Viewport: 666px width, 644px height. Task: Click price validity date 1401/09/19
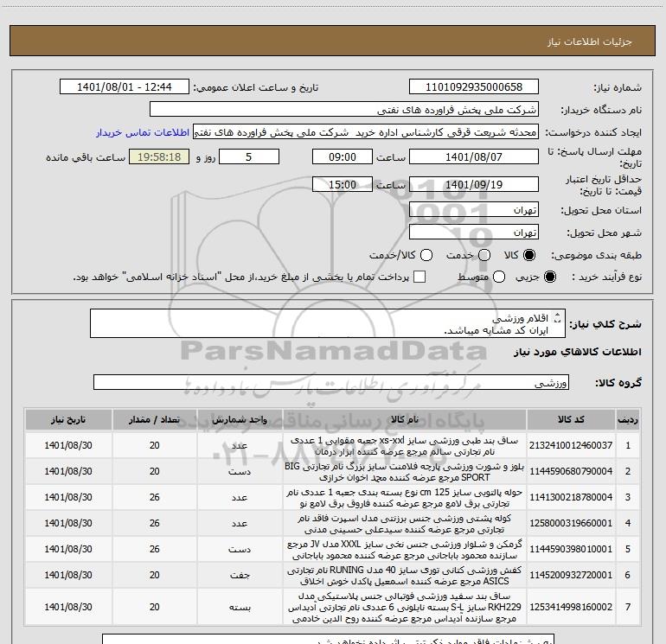pos(474,184)
